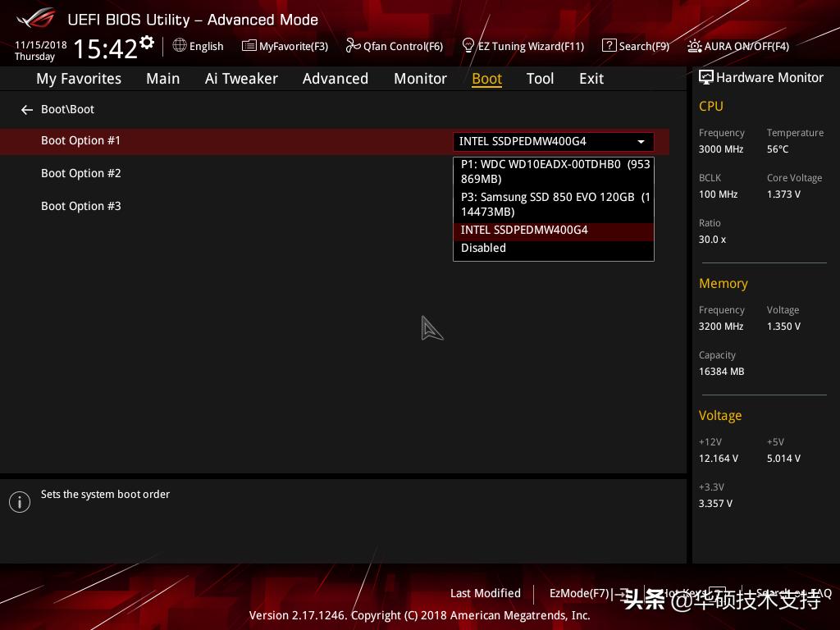This screenshot has height=630, width=840.
Task: Open the Exit tab
Action: [x=591, y=79]
